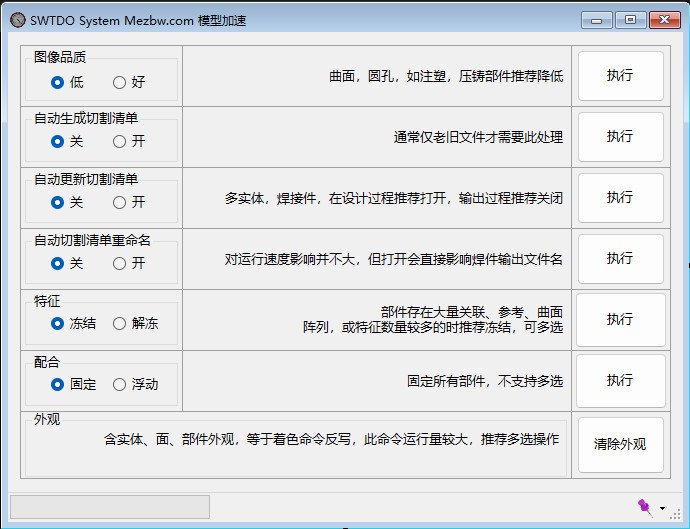690x529 pixels.
Task: Click the empty status bar progress field
Action: pyautogui.click(x=109, y=507)
